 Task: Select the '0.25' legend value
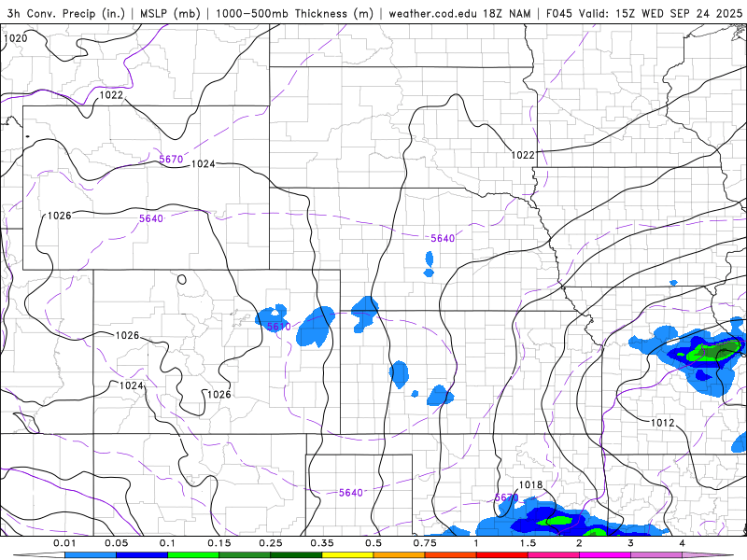coord(271,543)
